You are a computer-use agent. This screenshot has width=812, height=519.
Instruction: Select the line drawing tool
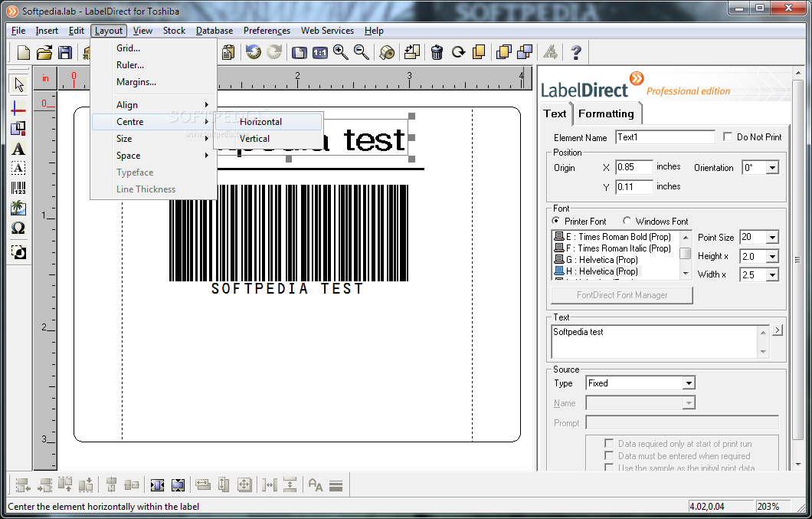(x=18, y=108)
